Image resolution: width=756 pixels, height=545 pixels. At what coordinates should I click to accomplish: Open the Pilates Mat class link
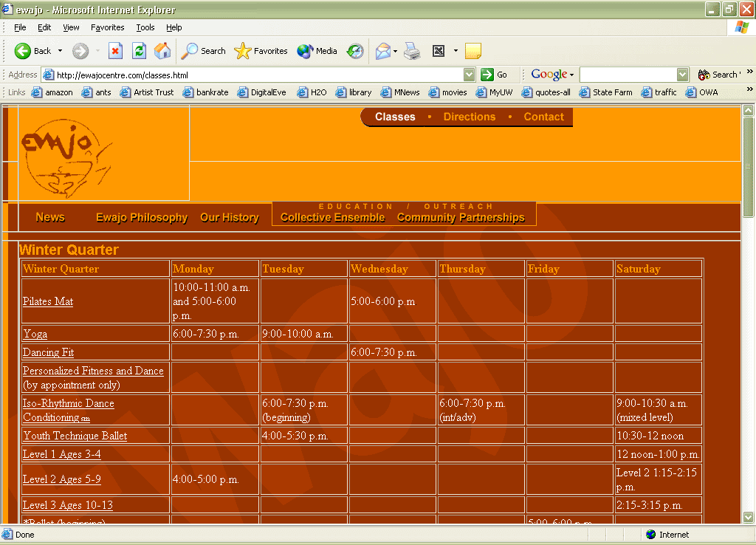[x=48, y=301]
